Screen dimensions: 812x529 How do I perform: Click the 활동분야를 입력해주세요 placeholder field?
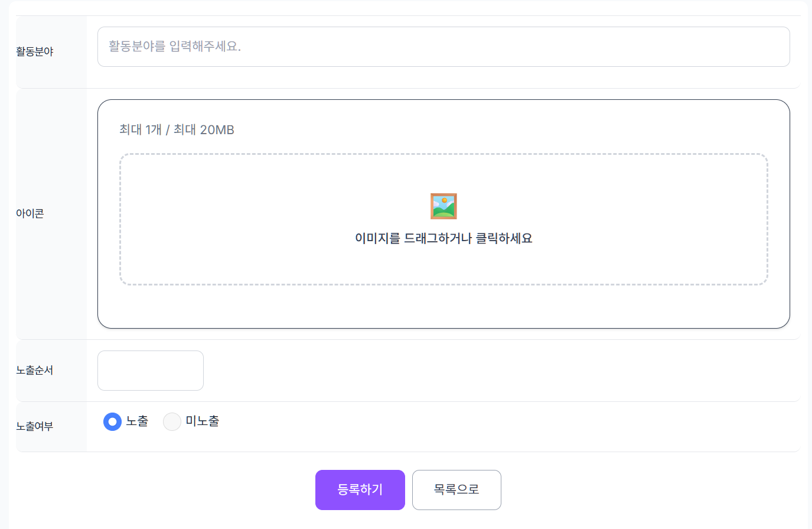(x=443, y=46)
